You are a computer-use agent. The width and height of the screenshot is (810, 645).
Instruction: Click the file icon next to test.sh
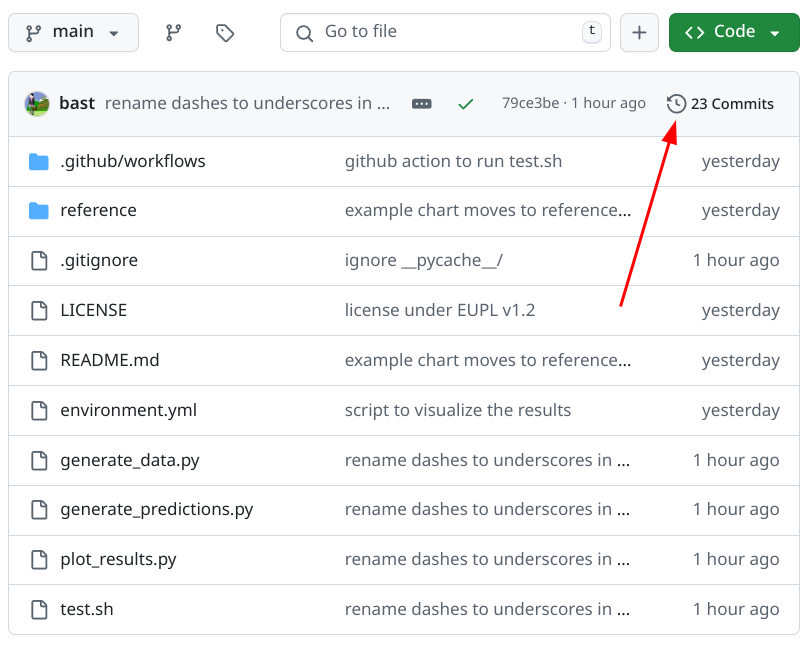pos(39,609)
